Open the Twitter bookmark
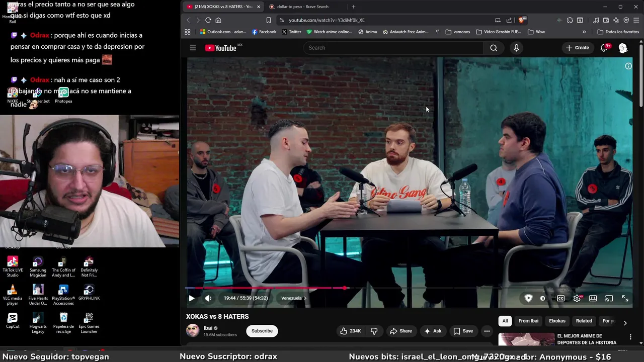 pyautogui.click(x=291, y=32)
